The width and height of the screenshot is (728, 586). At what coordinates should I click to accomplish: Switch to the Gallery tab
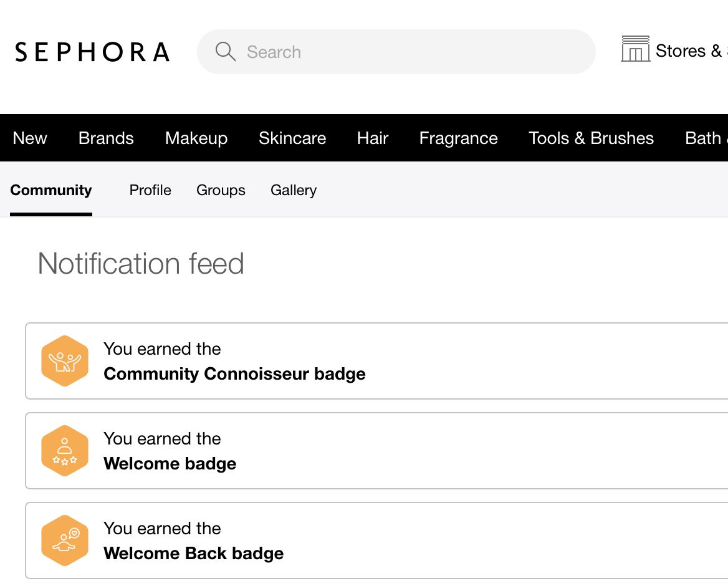[293, 190]
